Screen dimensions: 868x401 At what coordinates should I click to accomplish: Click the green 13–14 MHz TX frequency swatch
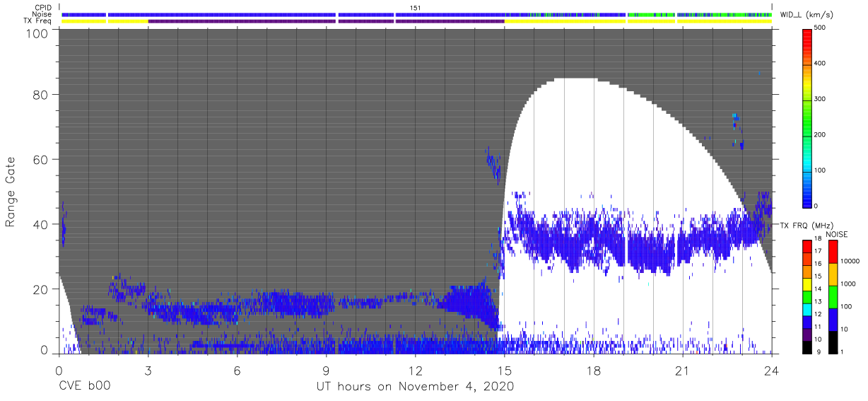point(807,296)
